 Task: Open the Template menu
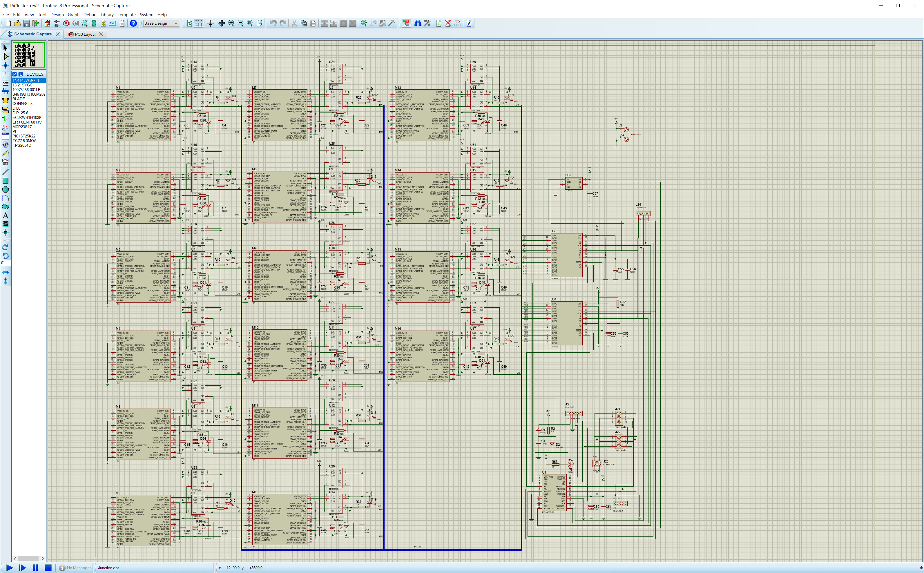click(126, 15)
